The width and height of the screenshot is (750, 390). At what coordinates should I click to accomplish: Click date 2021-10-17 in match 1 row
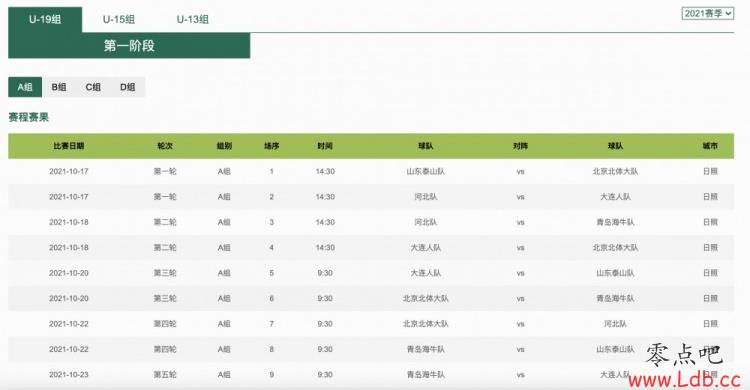tap(69, 171)
